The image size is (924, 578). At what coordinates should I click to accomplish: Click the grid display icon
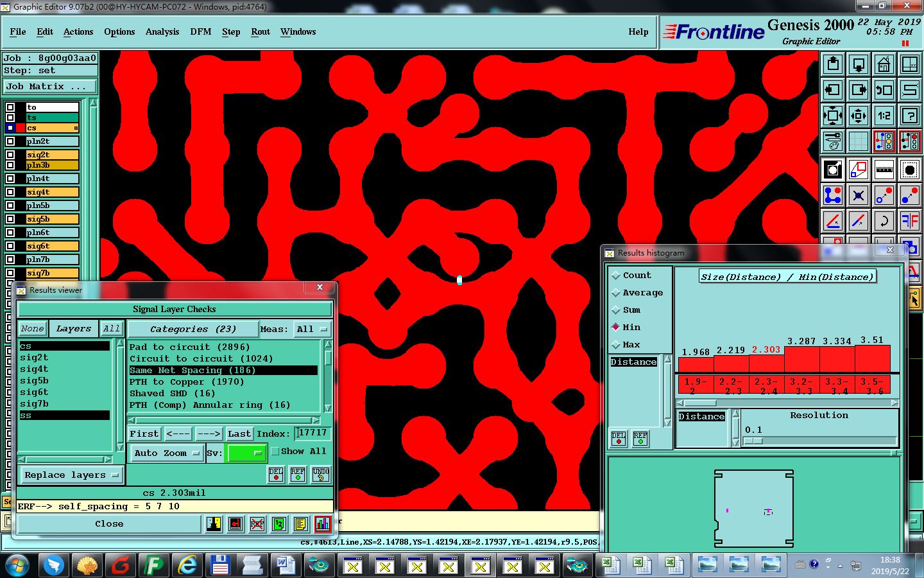pyautogui.click(x=859, y=141)
